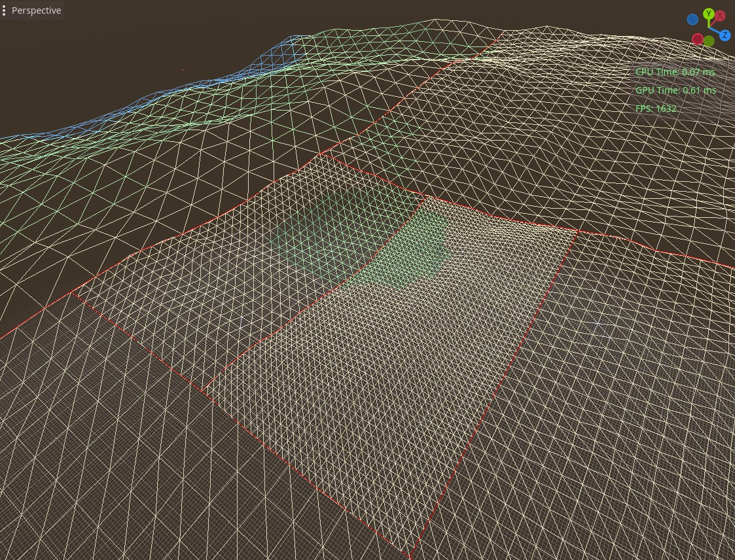The height and width of the screenshot is (560, 735).
Task: Snap view to the green Y axis
Action: pos(708,14)
